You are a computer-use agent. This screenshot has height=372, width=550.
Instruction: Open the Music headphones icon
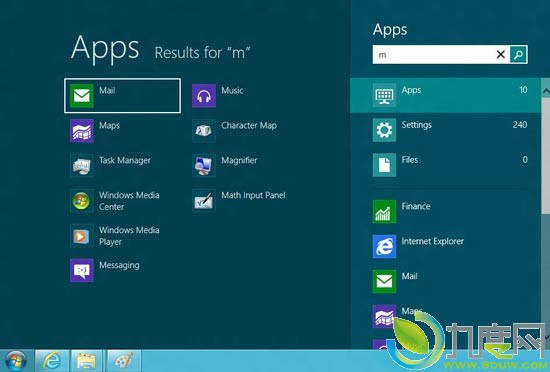[204, 95]
